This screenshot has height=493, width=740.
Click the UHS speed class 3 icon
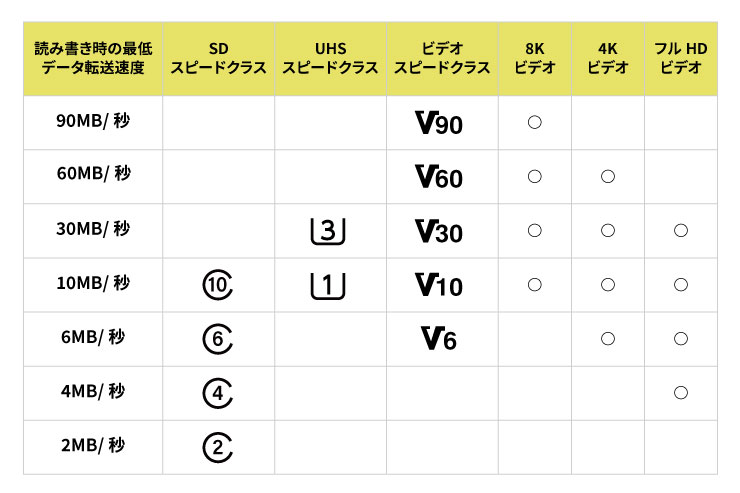[x=329, y=231]
